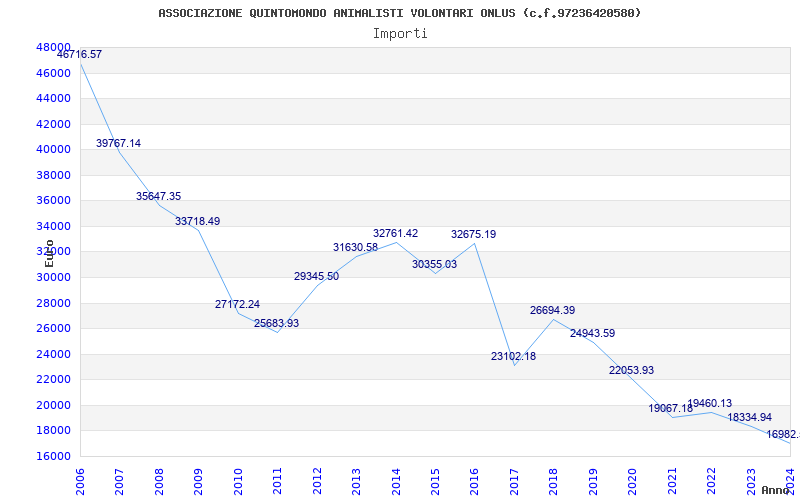
Task: Click the y-axis value 30000
Action: (x=53, y=278)
